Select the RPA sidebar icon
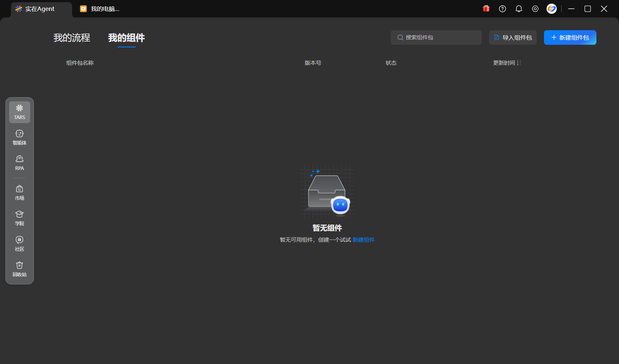The image size is (619, 364). [20, 163]
